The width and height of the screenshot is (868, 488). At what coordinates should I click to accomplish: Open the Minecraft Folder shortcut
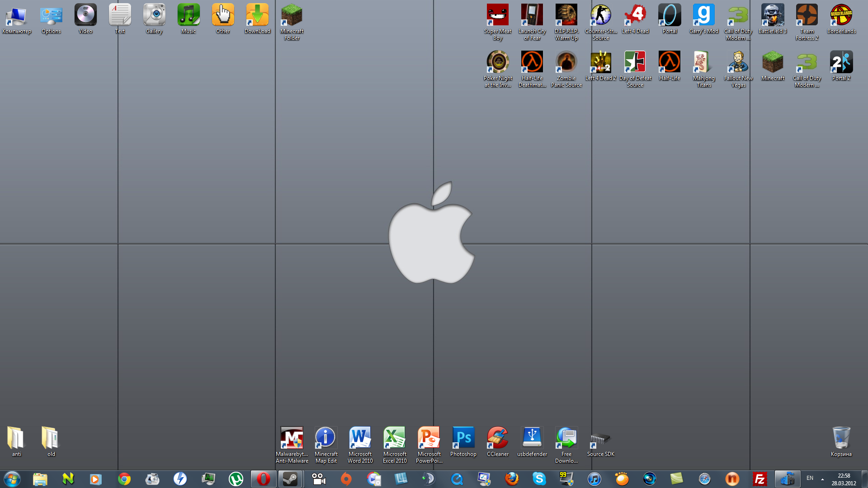click(292, 22)
